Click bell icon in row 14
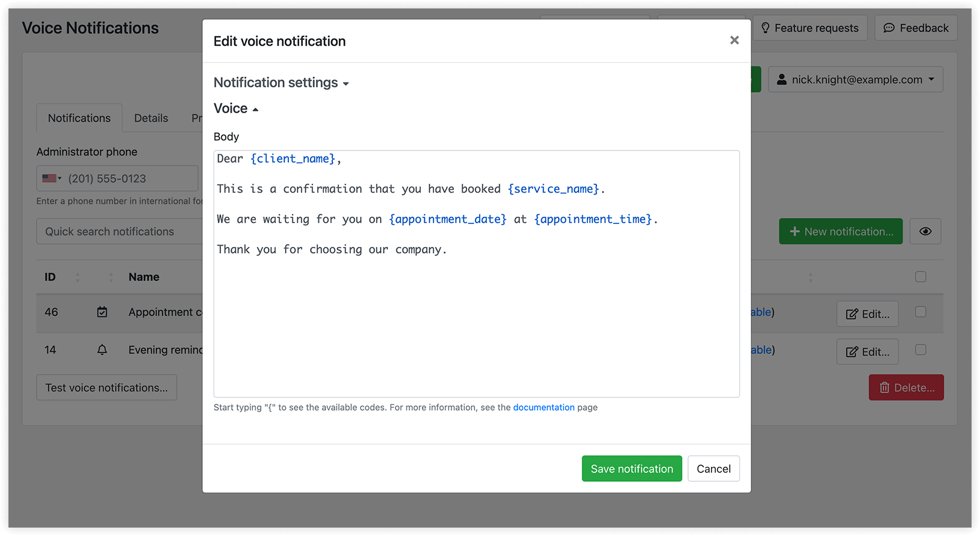Screen dimensions: 980x536 click(x=102, y=350)
